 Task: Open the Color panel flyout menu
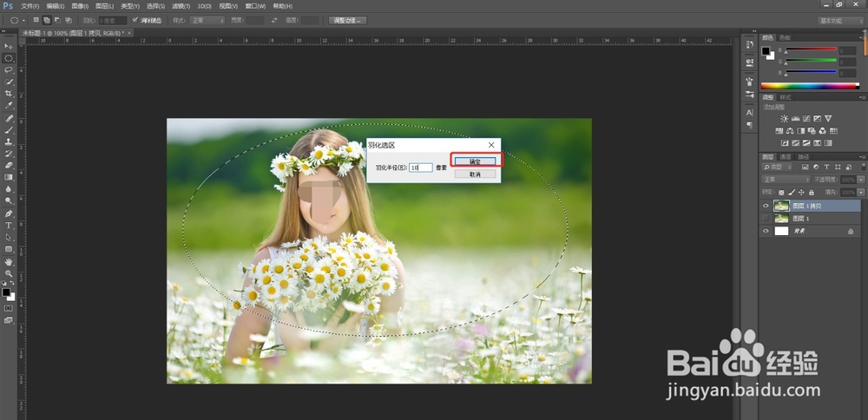coord(863,37)
